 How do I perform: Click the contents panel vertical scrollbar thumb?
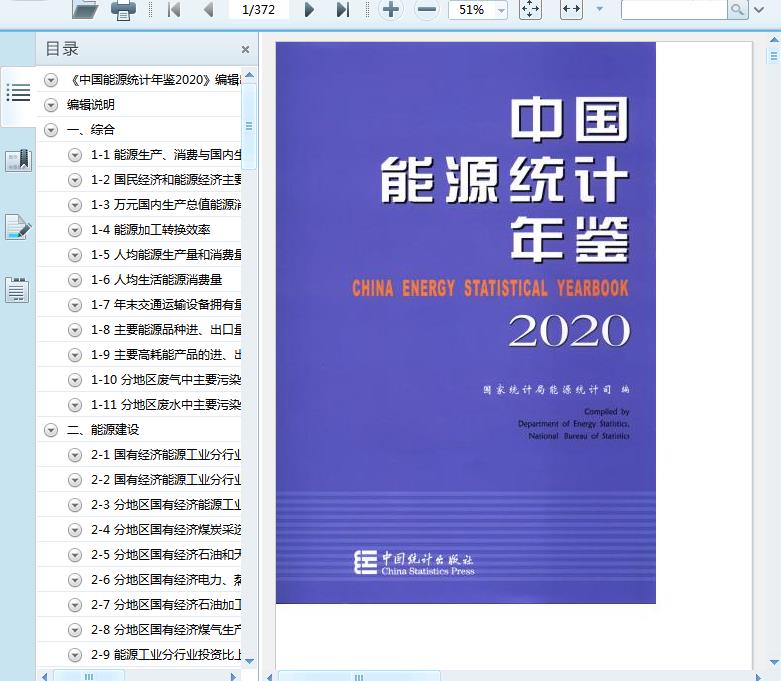pos(249,127)
